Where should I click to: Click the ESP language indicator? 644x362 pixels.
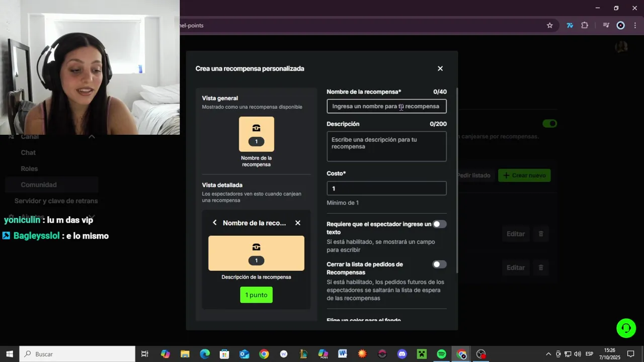pyautogui.click(x=589, y=354)
